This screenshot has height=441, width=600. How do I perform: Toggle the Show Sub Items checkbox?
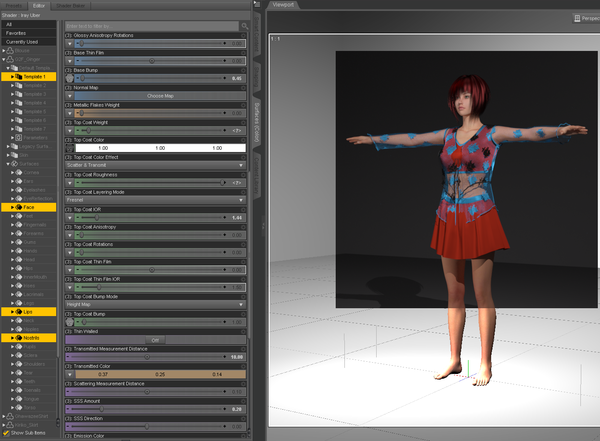[6, 433]
